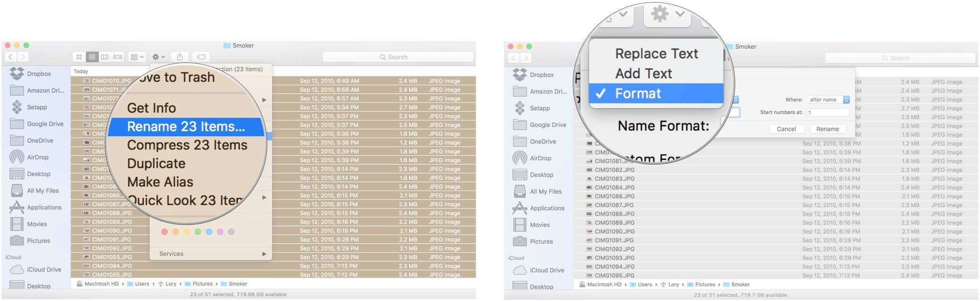
Task: Open AirDrop in the left Finder window sidebar
Action: [29, 157]
